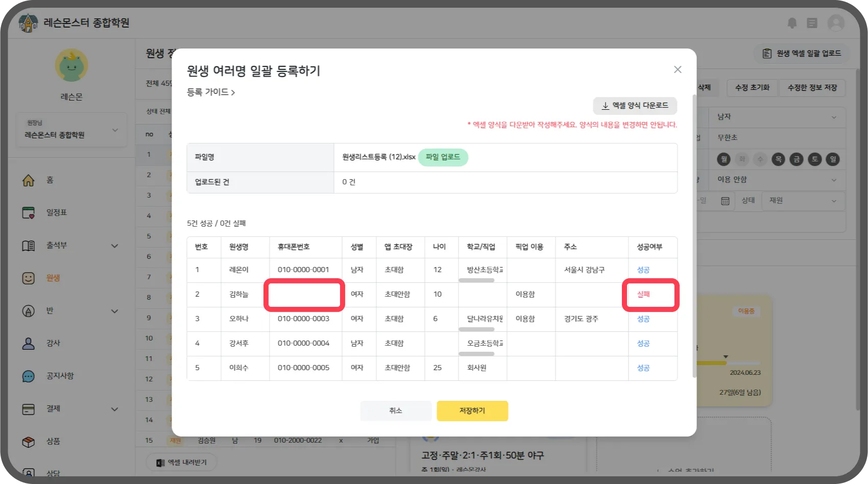Select the 원생 menu label

click(x=53, y=278)
